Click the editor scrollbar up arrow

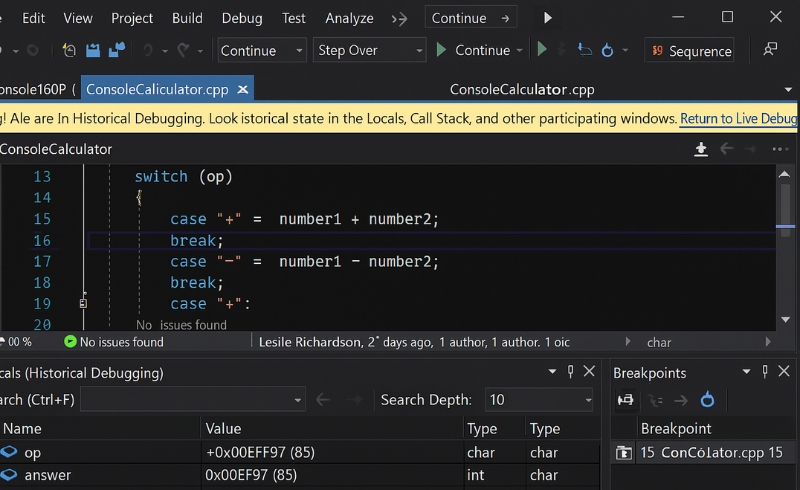pyautogui.click(x=785, y=175)
